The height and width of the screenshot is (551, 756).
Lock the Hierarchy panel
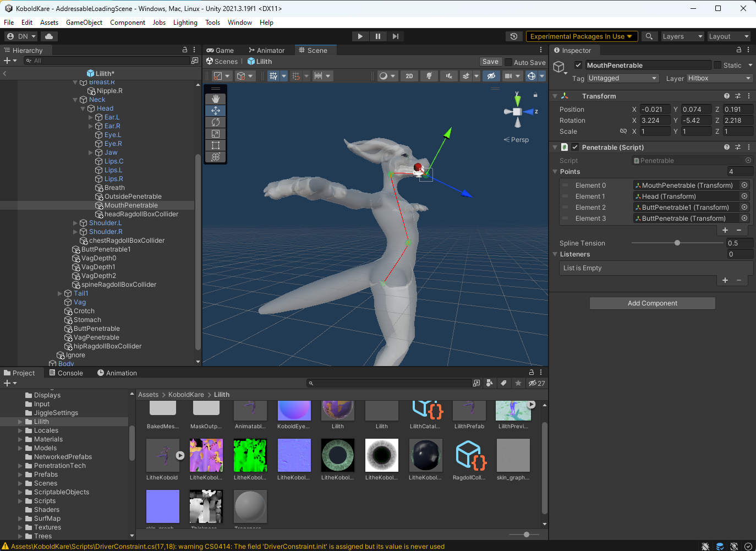coord(185,50)
